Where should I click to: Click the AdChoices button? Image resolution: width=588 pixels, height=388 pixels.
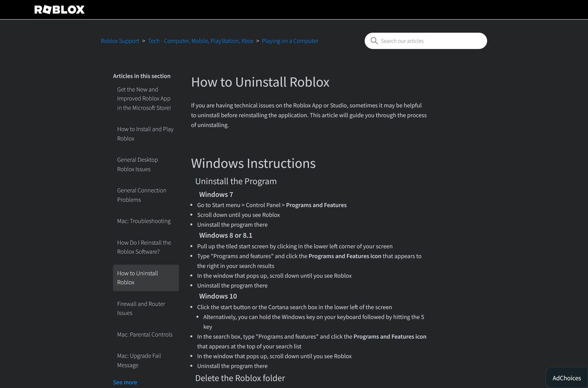tap(567, 378)
